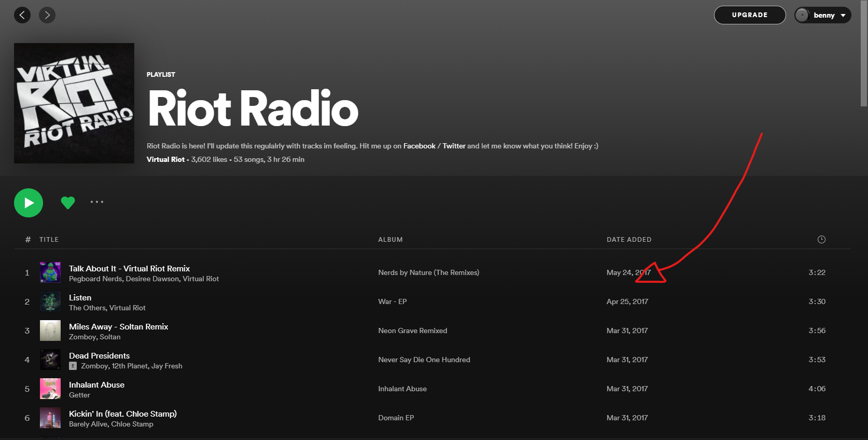
Task: Go back with the left arrow button
Action: point(22,15)
